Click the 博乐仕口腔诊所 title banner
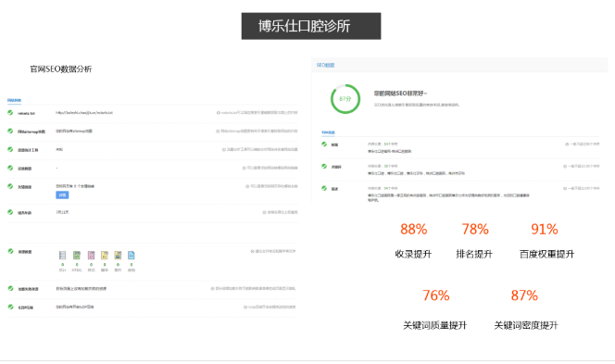Screen dimensions: 615x364 point(311,26)
